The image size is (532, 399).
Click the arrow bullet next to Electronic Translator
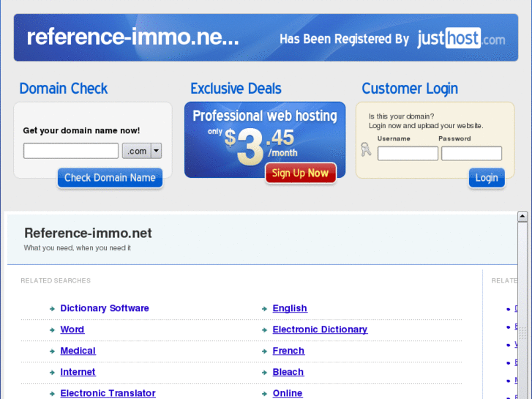[52, 394]
